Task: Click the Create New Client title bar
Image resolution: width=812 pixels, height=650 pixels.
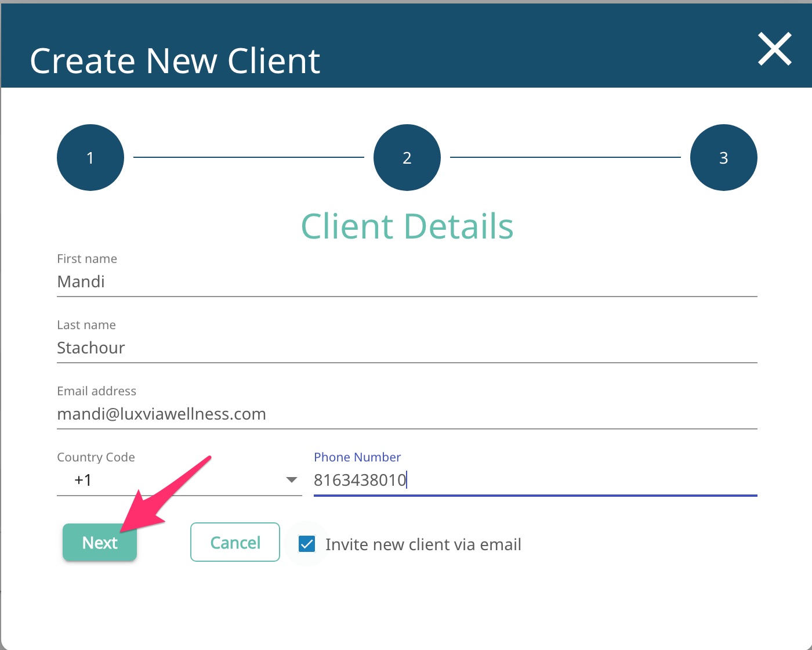Action: (175, 60)
